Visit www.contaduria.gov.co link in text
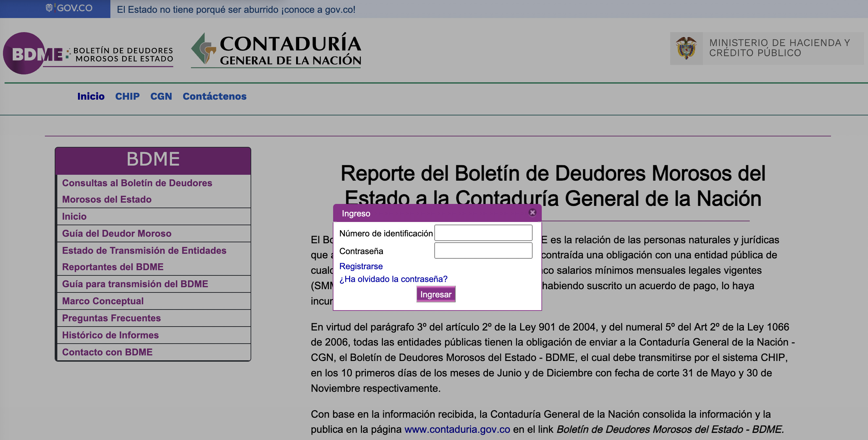 457,430
